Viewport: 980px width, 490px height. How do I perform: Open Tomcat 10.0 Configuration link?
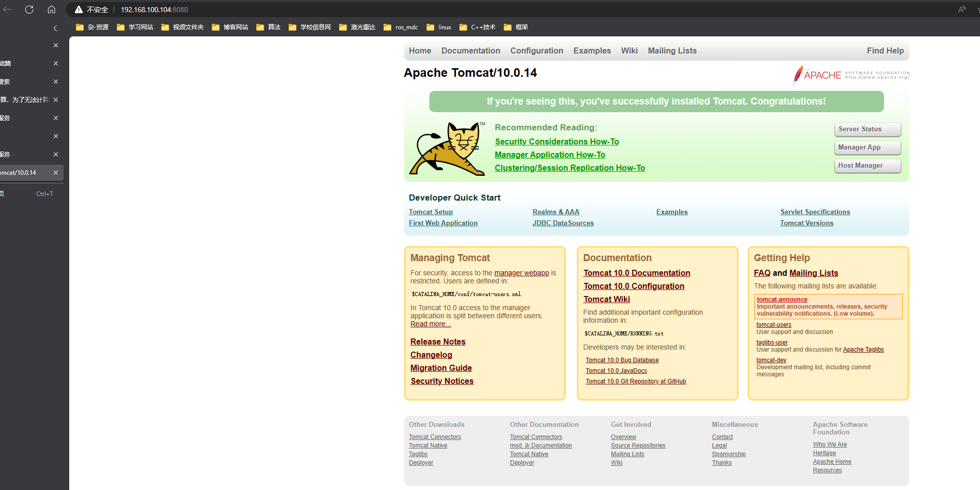633,286
